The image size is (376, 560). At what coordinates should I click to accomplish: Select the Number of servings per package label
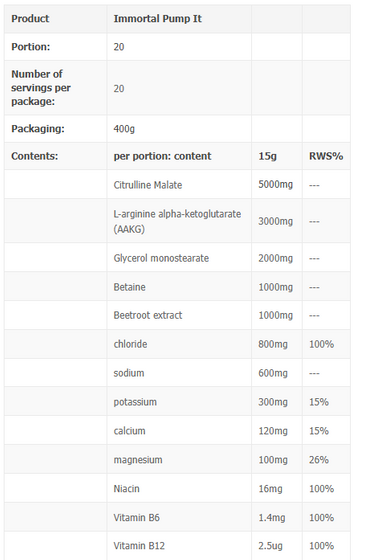click(41, 88)
